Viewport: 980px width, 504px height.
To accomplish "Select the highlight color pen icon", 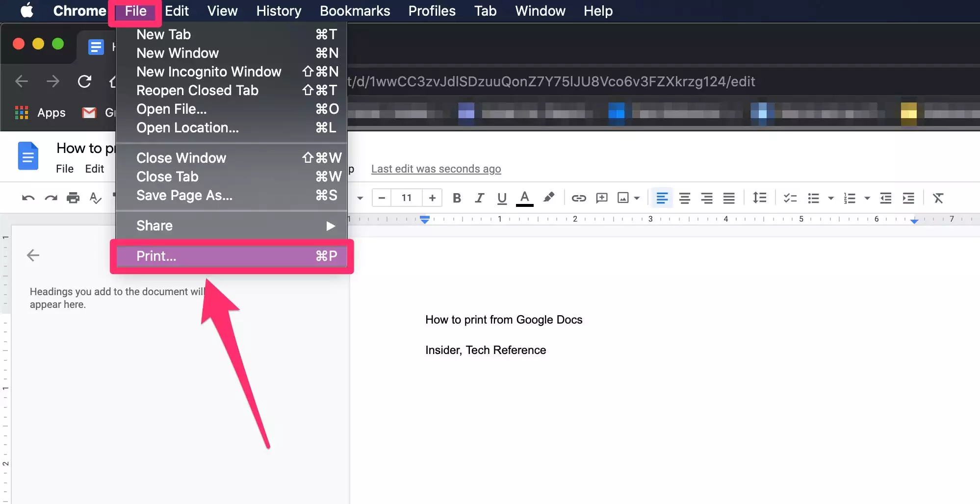I will tap(548, 198).
